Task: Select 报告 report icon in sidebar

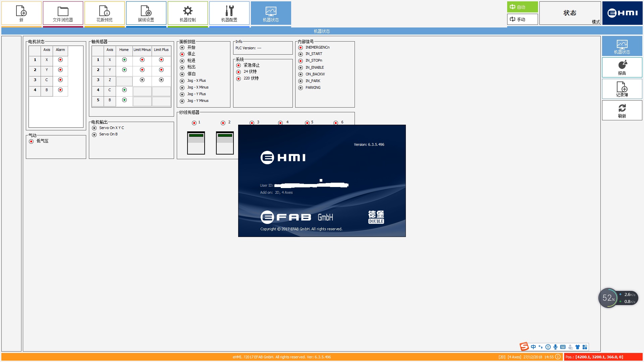Action: 622,67
